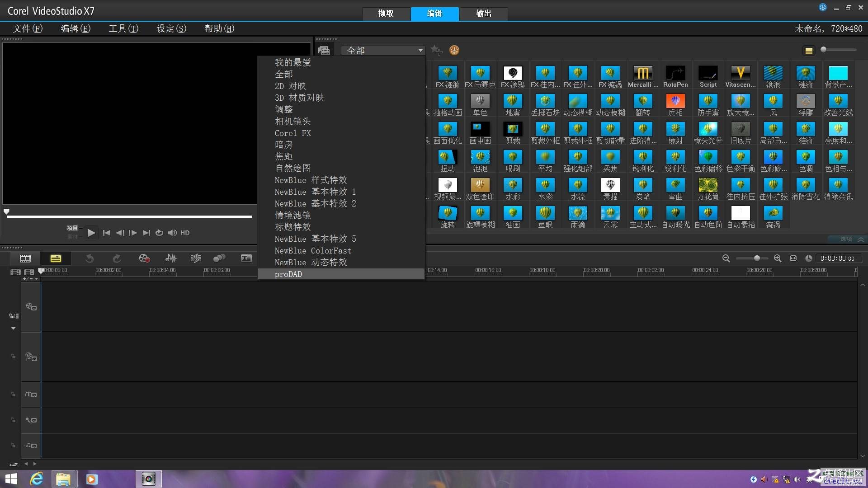Open the gallery filter media icon
Viewport: 868px width, 488px height.
click(324, 51)
